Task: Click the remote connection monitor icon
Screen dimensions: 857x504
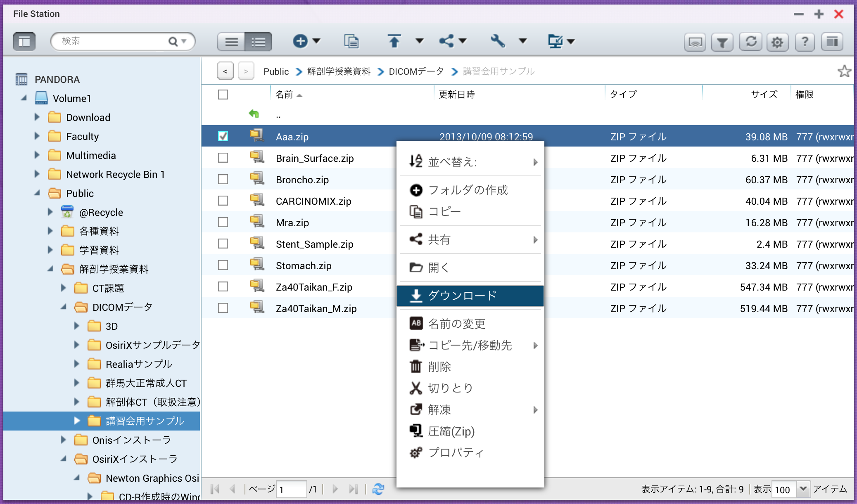Action: (x=555, y=41)
